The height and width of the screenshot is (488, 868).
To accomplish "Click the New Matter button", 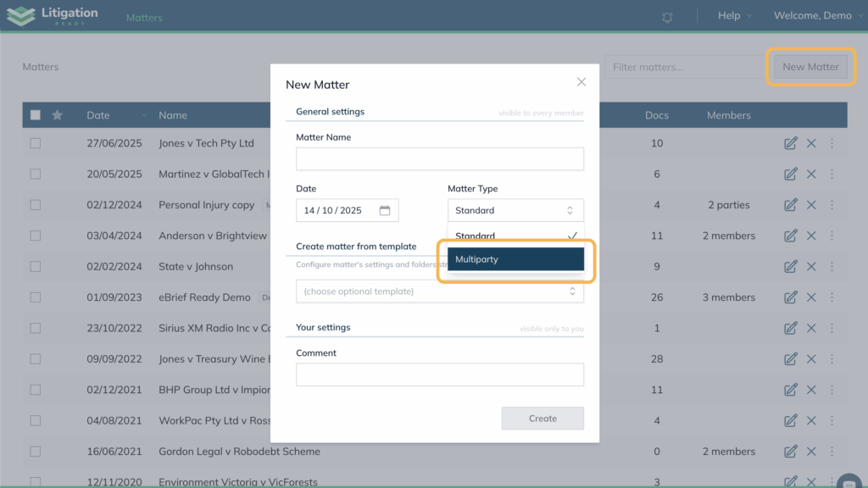I will point(810,67).
